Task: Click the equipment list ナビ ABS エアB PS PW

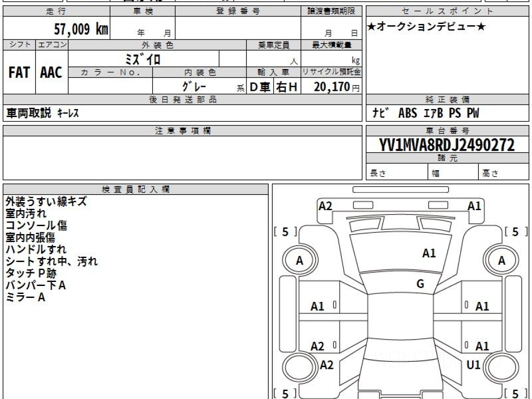Action: point(426,113)
